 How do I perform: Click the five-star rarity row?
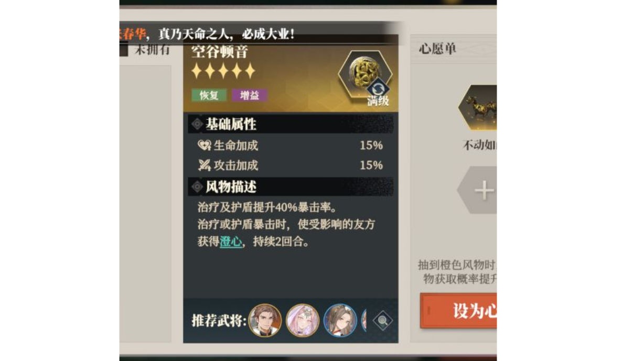tap(223, 71)
